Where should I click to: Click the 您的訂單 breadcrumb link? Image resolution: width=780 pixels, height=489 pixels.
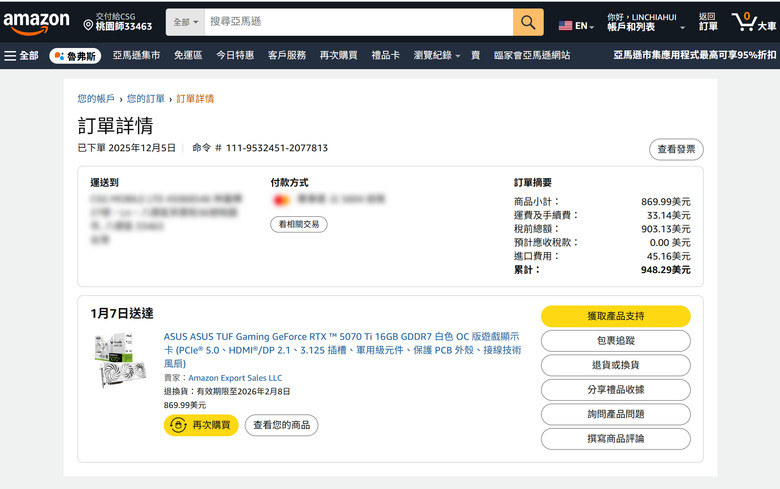click(145, 98)
